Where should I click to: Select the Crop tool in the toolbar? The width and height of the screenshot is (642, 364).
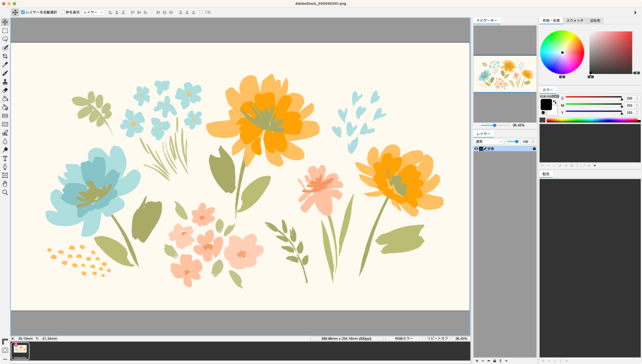point(5,56)
